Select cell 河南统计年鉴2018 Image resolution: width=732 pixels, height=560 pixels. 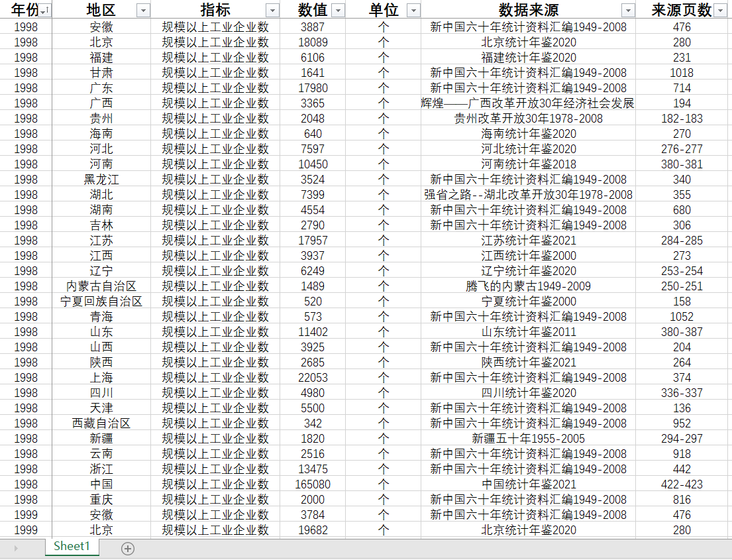[x=528, y=164]
